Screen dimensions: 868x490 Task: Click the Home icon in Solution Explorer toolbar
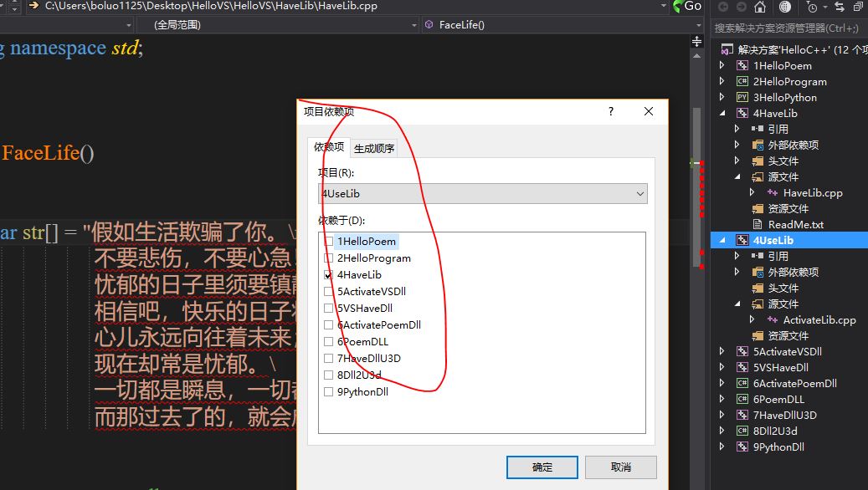760,7
